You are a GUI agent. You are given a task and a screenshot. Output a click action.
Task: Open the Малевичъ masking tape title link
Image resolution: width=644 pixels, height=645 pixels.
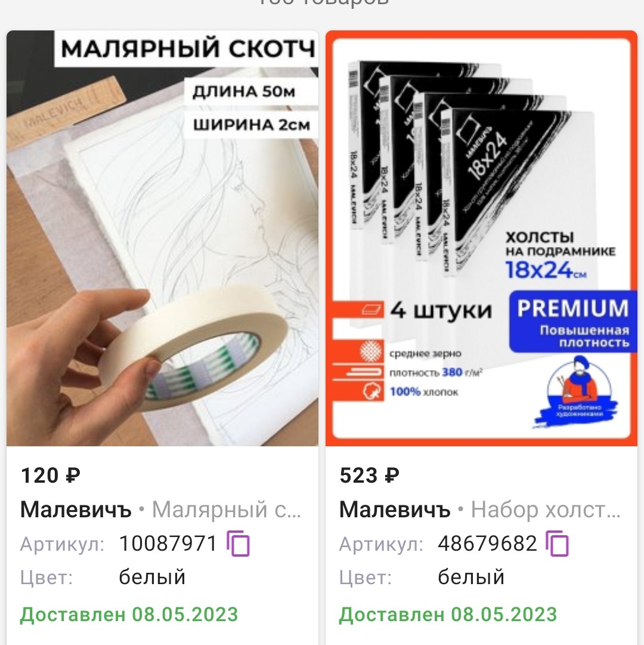(161, 510)
